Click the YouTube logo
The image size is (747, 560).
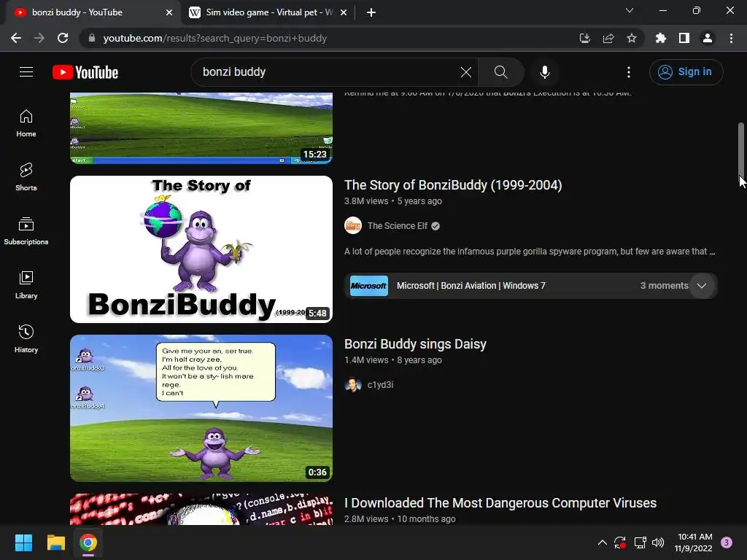(x=85, y=72)
